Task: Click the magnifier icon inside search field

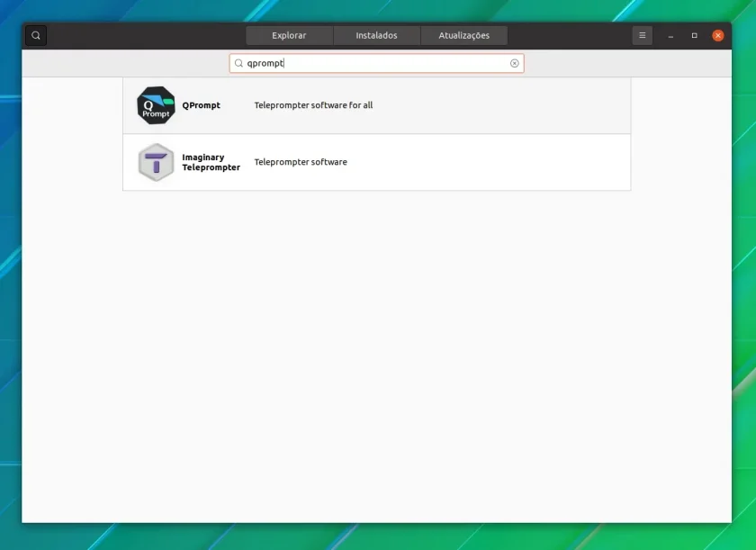Action: click(238, 63)
